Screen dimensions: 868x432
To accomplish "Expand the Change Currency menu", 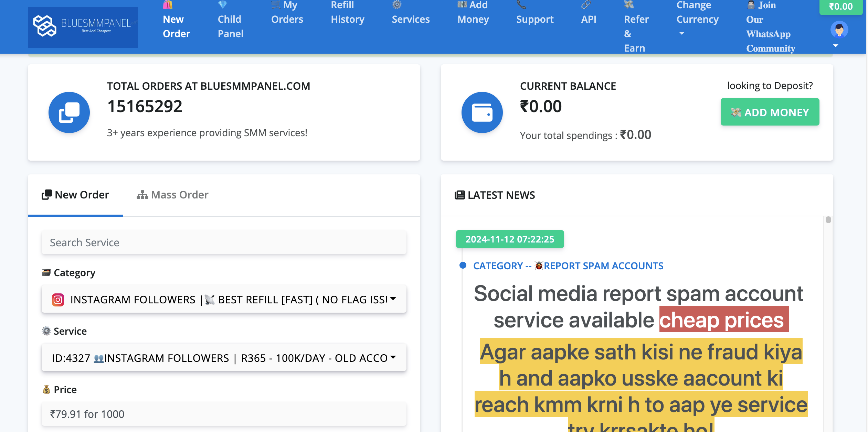I will click(697, 19).
